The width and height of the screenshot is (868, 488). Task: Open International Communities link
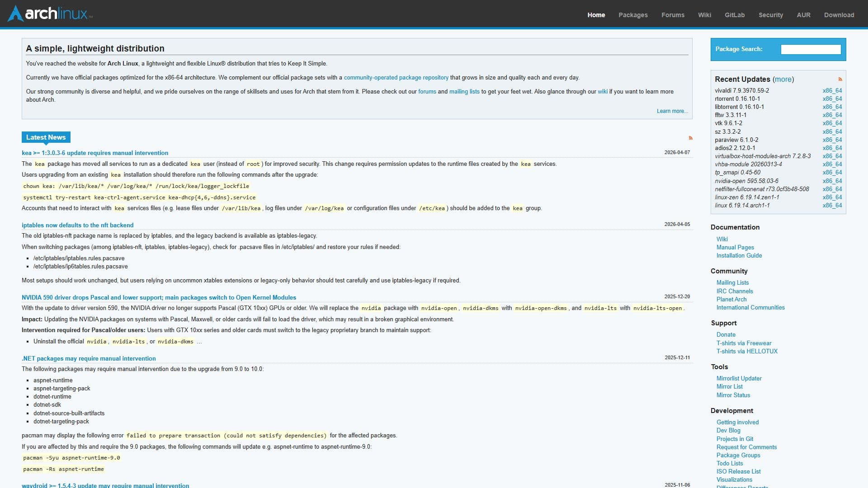(x=750, y=308)
